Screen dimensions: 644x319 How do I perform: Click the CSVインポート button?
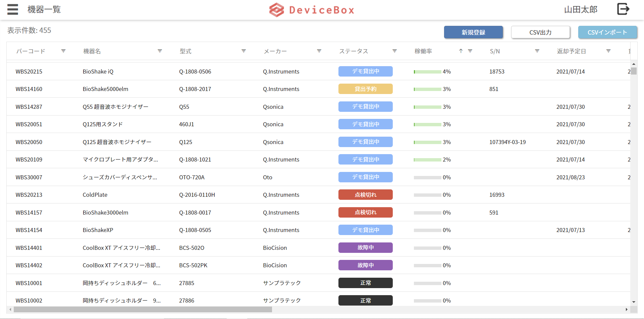[x=607, y=32]
